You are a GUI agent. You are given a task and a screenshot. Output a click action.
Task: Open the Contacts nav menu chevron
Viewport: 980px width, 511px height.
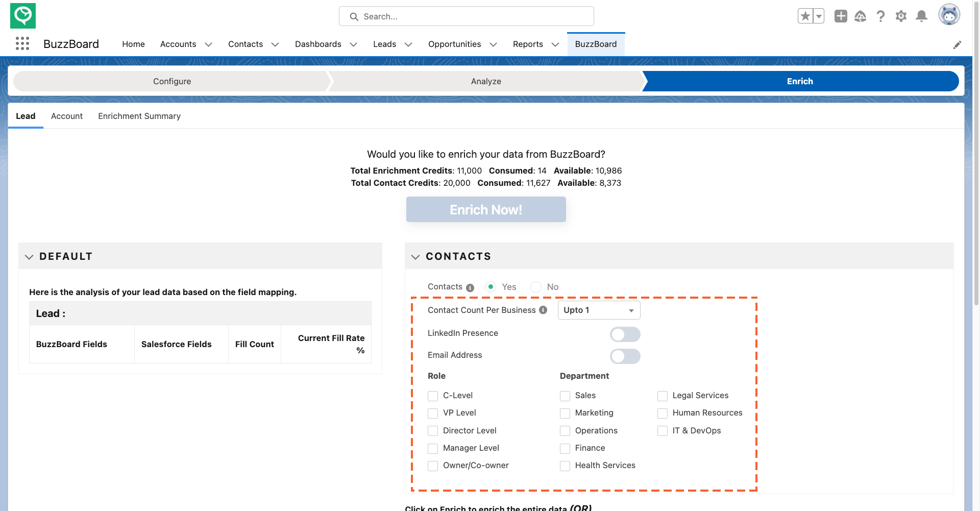click(x=275, y=44)
